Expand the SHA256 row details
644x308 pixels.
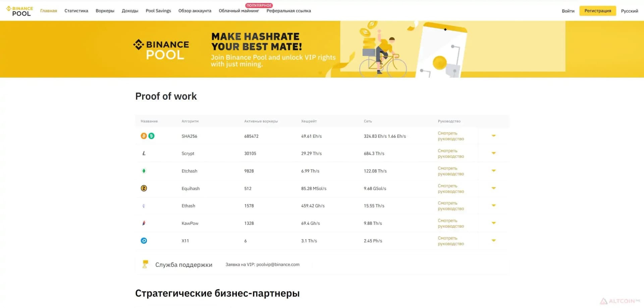493,136
